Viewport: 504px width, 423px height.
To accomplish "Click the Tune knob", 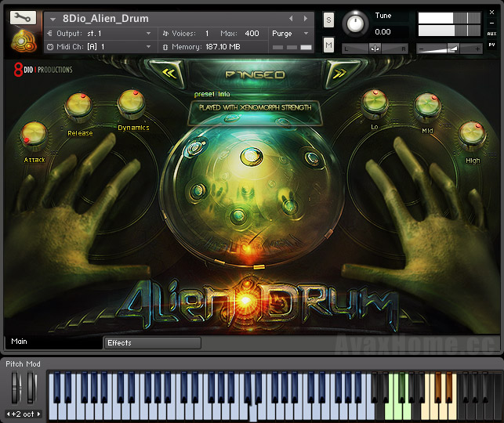I will [355, 23].
